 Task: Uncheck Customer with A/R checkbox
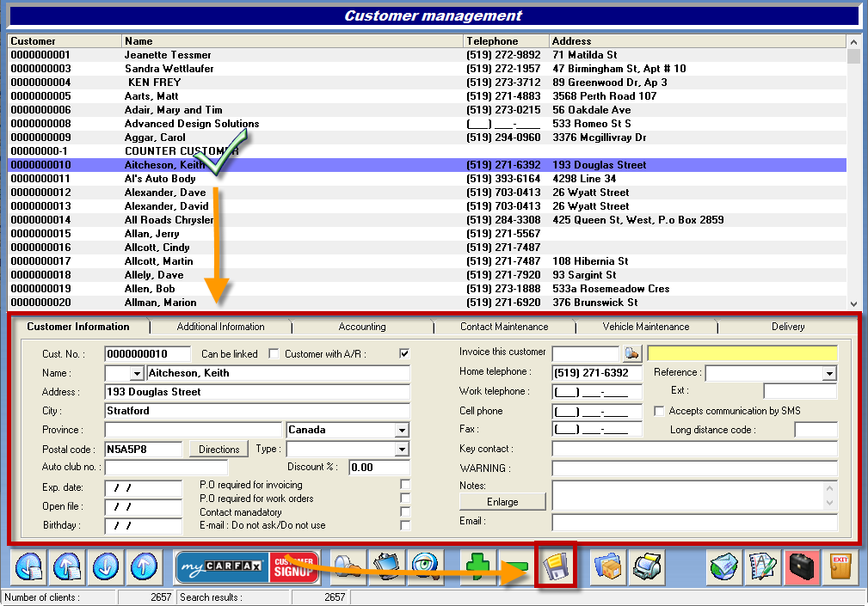[x=404, y=354]
